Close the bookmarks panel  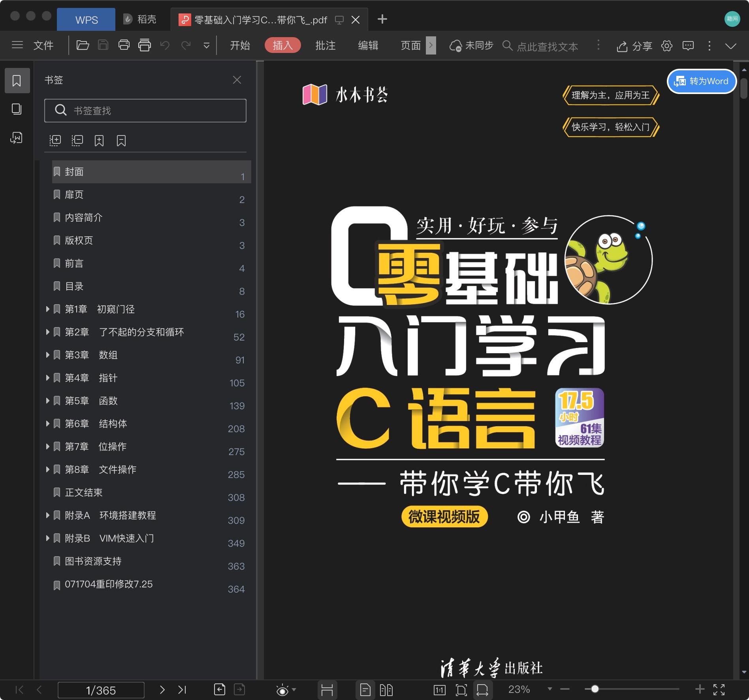(237, 80)
